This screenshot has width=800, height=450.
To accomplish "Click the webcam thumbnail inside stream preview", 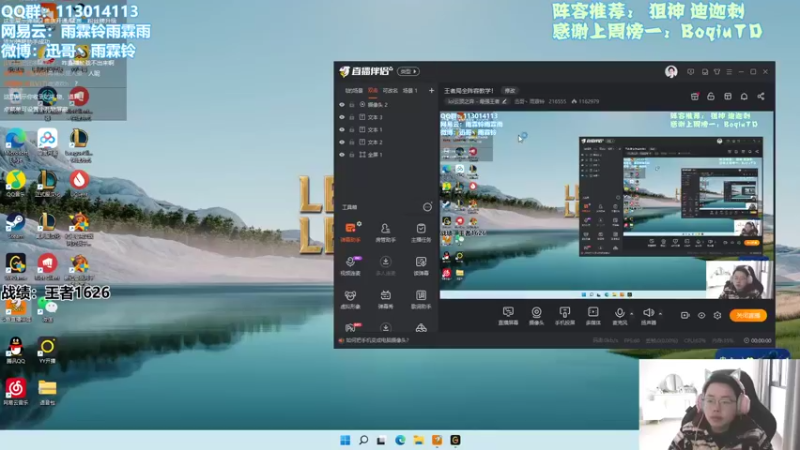I will (x=738, y=280).
